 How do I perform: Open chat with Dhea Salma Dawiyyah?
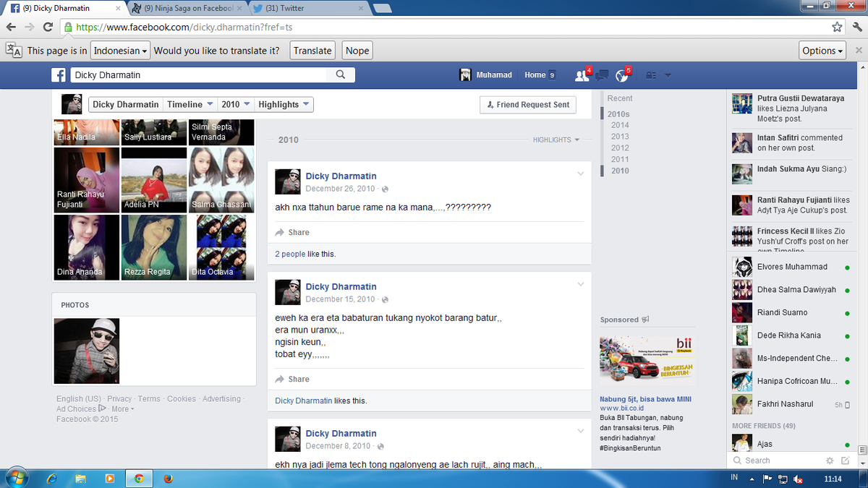click(x=790, y=290)
